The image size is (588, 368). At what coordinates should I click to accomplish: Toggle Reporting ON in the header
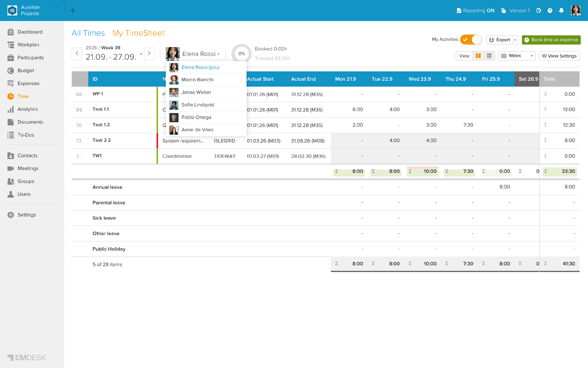tap(475, 10)
